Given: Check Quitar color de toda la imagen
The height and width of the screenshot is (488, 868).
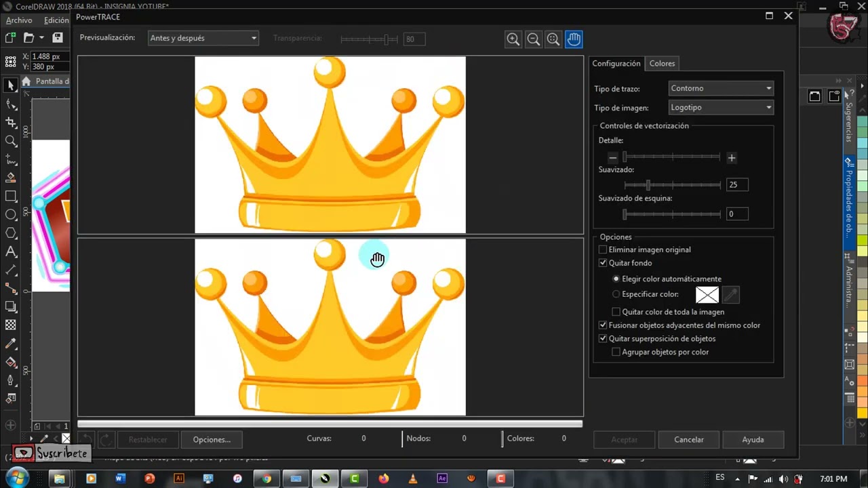Looking at the screenshot, I should click(x=616, y=312).
